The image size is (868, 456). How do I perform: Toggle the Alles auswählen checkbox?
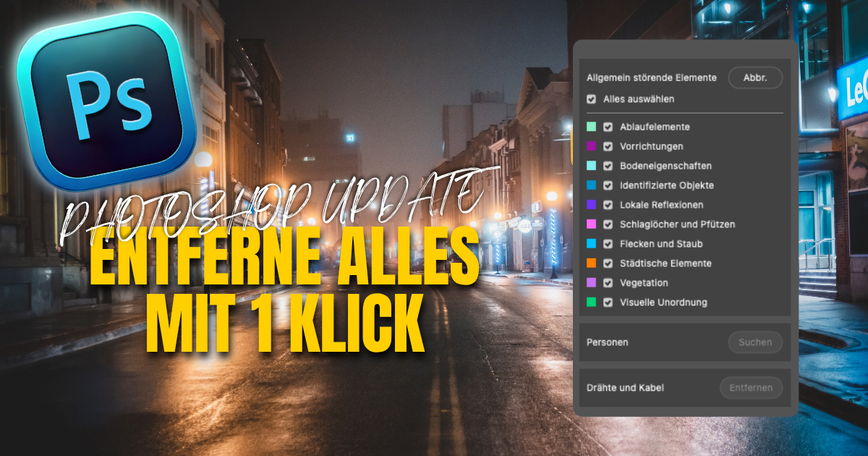click(592, 99)
